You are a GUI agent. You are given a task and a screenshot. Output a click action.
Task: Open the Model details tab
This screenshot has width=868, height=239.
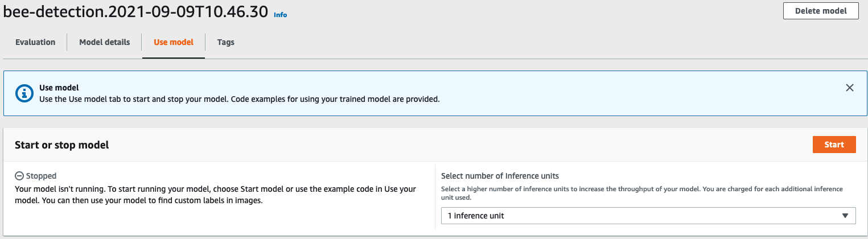point(104,42)
